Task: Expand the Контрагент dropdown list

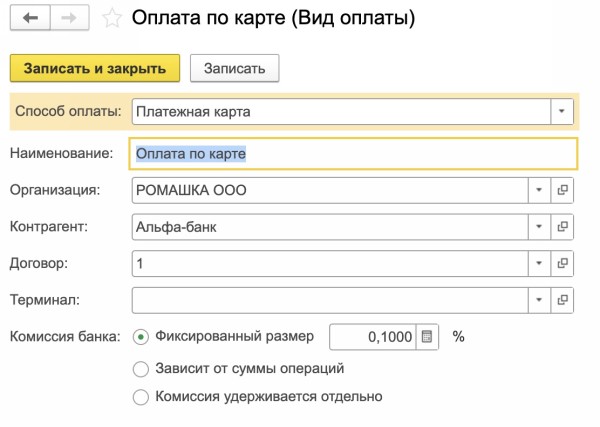Action: click(x=538, y=227)
